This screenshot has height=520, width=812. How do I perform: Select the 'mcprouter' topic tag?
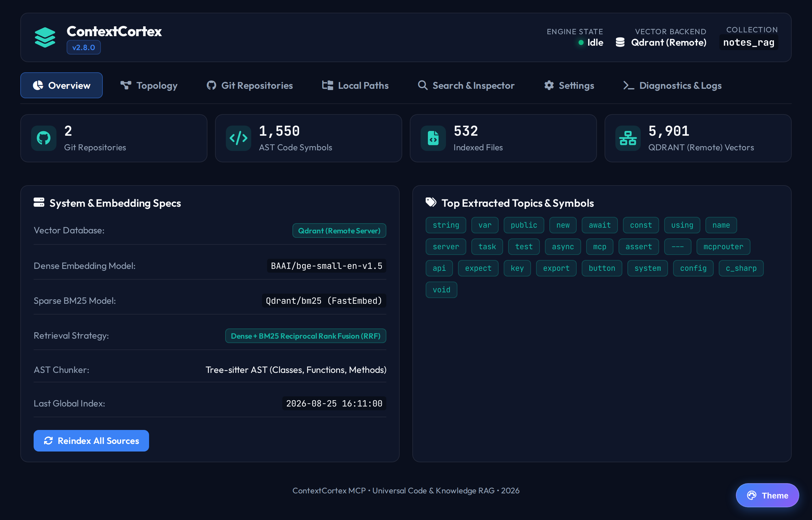pos(723,247)
